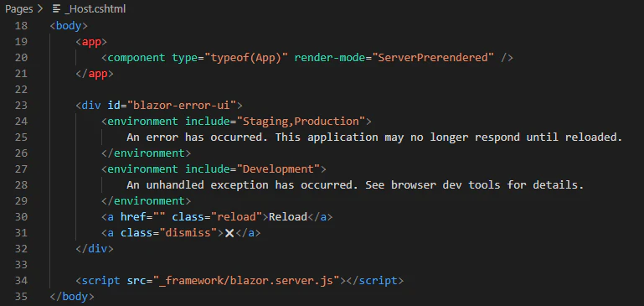Click the text 'An error has occurred'

[x=194, y=137]
